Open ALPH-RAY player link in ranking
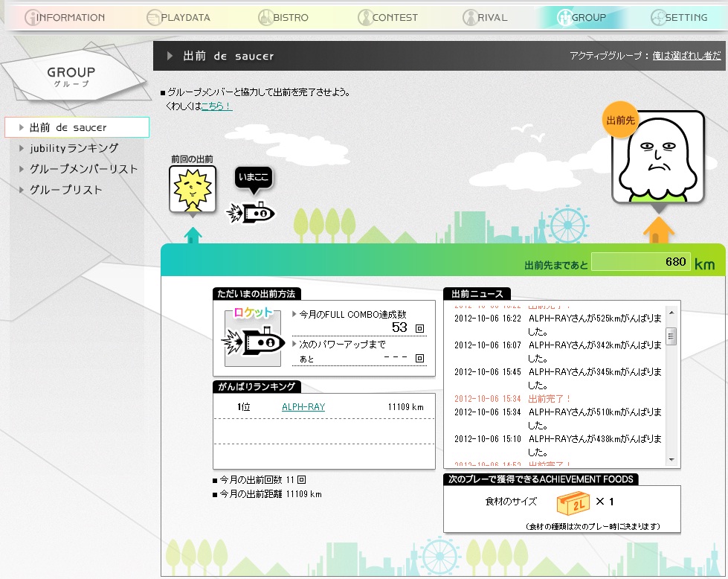Screen dimensions: 728x579 pyautogui.click(x=303, y=407)
